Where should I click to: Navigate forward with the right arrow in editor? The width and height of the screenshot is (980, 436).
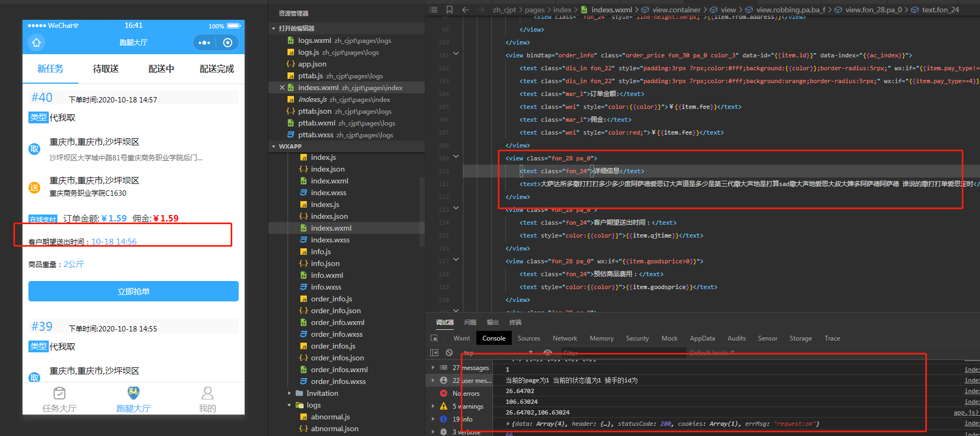pos(481,10)
